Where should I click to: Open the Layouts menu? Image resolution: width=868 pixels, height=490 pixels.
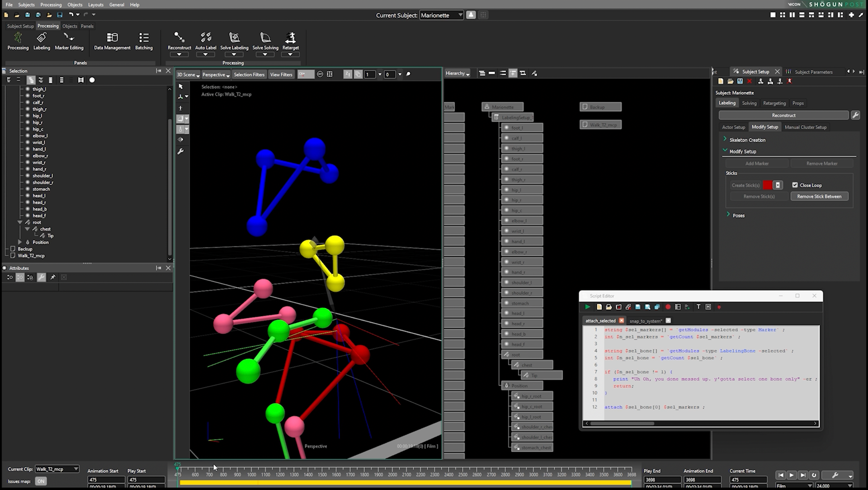pos(95,5)
